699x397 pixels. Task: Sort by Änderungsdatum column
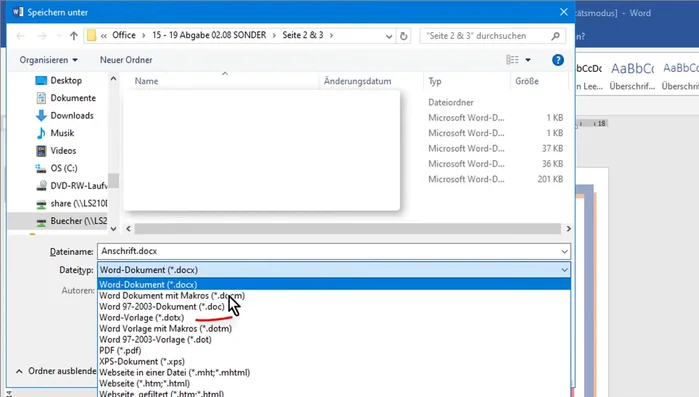tap(358, 81)
